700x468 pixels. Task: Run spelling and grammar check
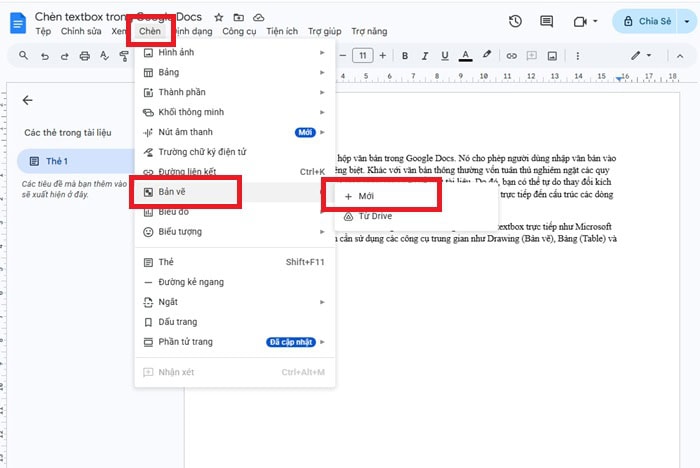click(x=104, y=56)
